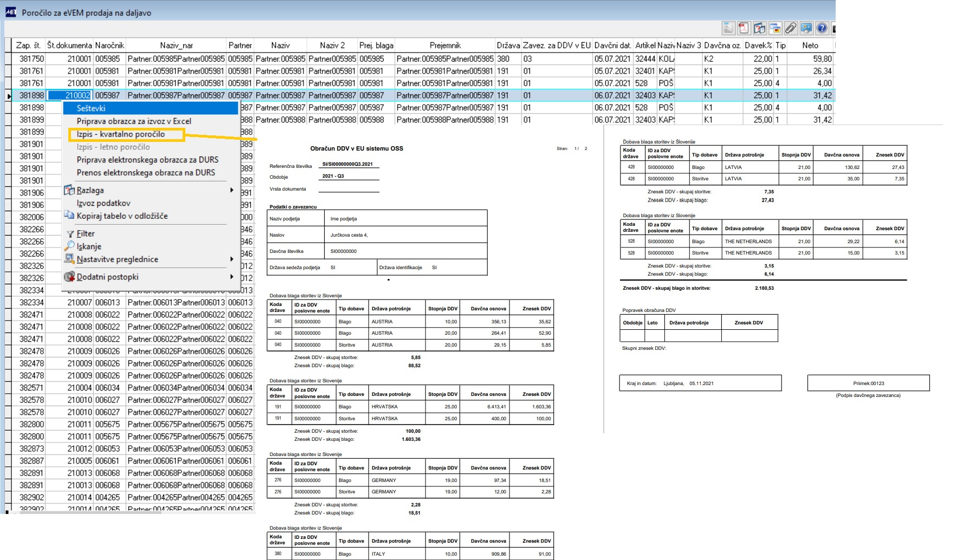The image size is (969, 560).
Task: Click the German flag windows toolbar icon
Action: click(775, 28)
